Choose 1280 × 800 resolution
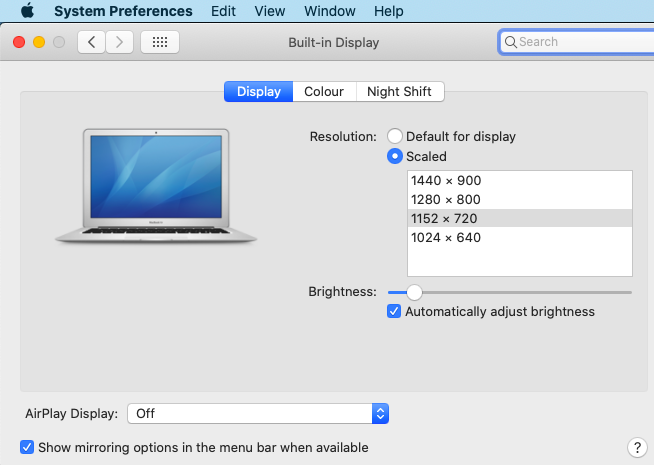Image resolution: width=654 pixels, height=465 pixels. click(520, 199)
